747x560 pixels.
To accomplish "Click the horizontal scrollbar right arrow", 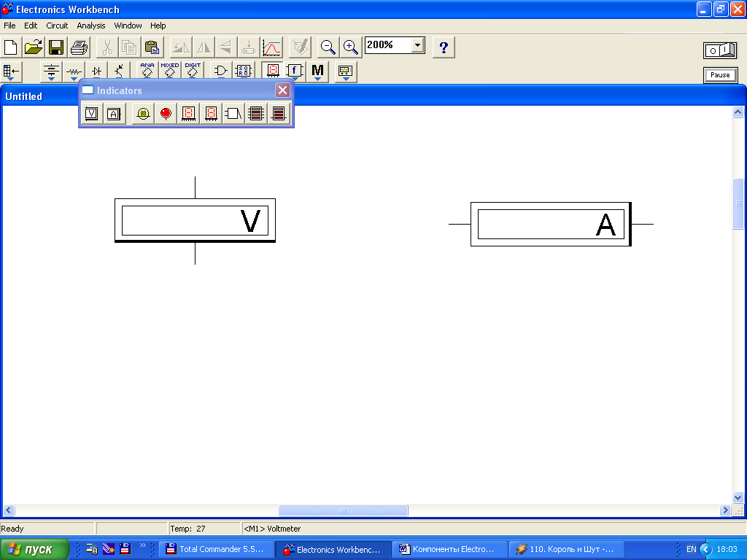I will click(x=725, y=510).
